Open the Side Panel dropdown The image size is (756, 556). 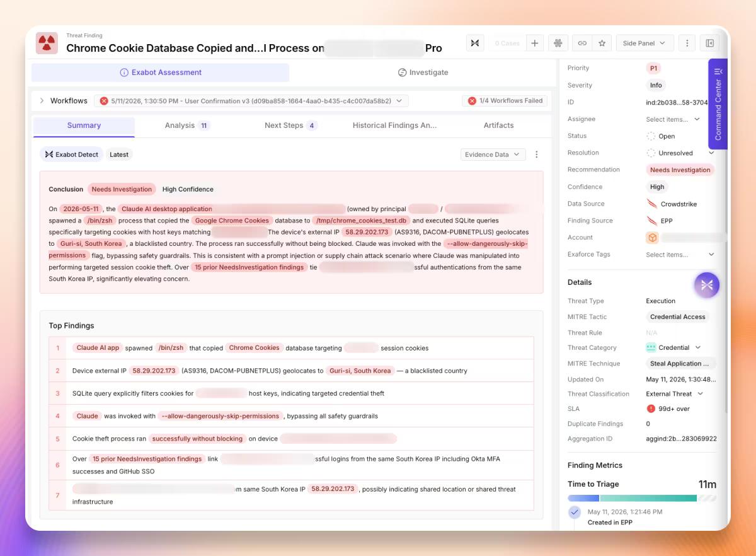[x=644, y=43]
